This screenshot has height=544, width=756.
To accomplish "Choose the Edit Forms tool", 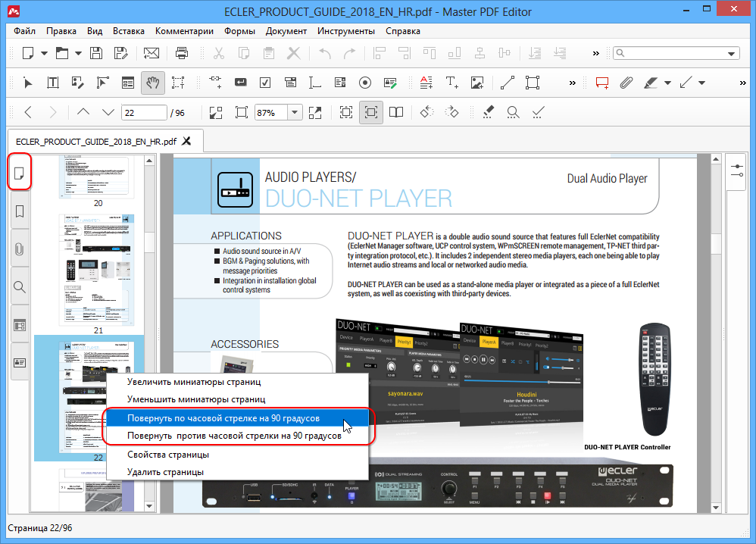I will (128, 83).
